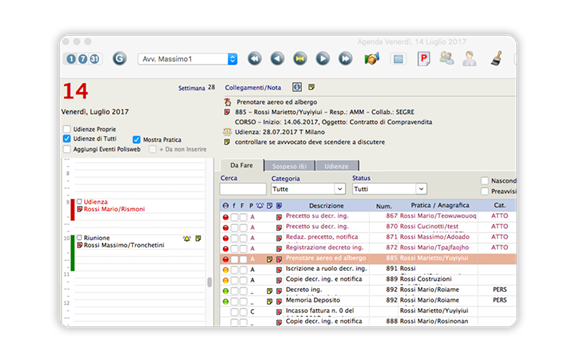576x362 pixels.
Task: Click red status dot of row 867
Action: (x=226, y=217)
